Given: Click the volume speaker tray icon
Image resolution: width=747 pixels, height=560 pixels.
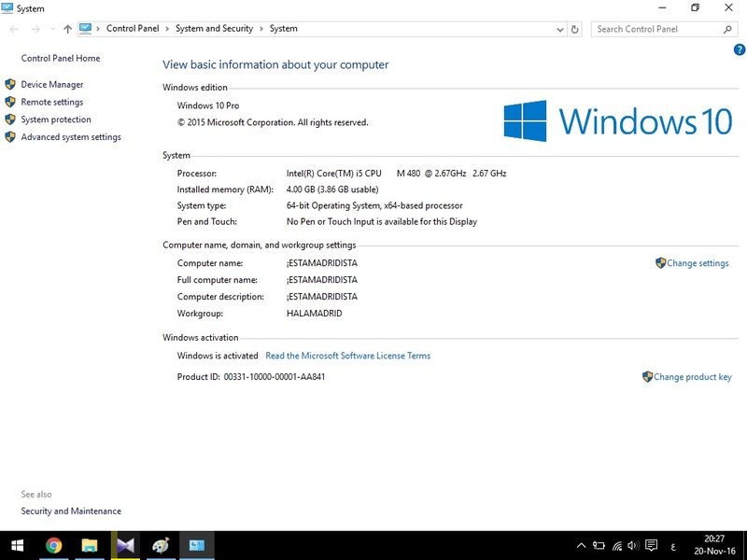Looking at the screenshot, I should tap(633, 546).
